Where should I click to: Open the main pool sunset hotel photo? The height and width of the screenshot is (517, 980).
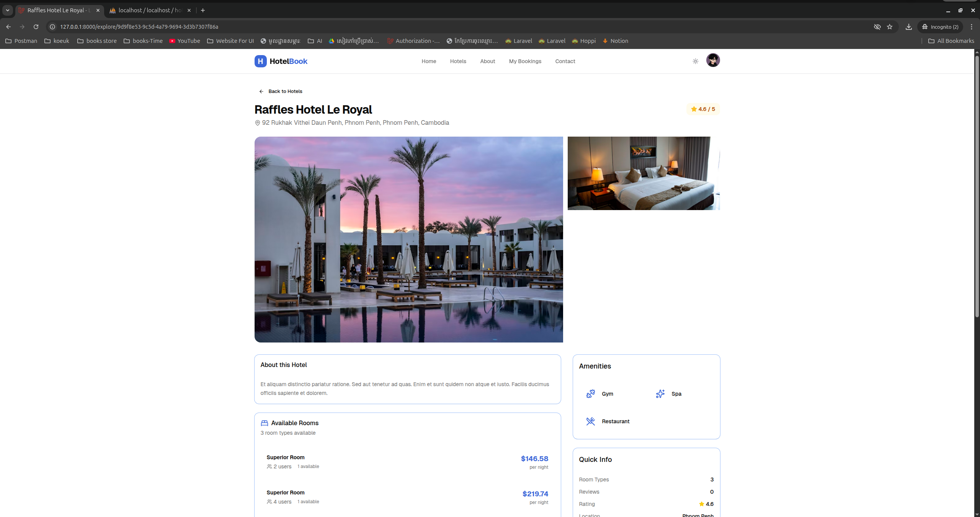coord(408,240)
